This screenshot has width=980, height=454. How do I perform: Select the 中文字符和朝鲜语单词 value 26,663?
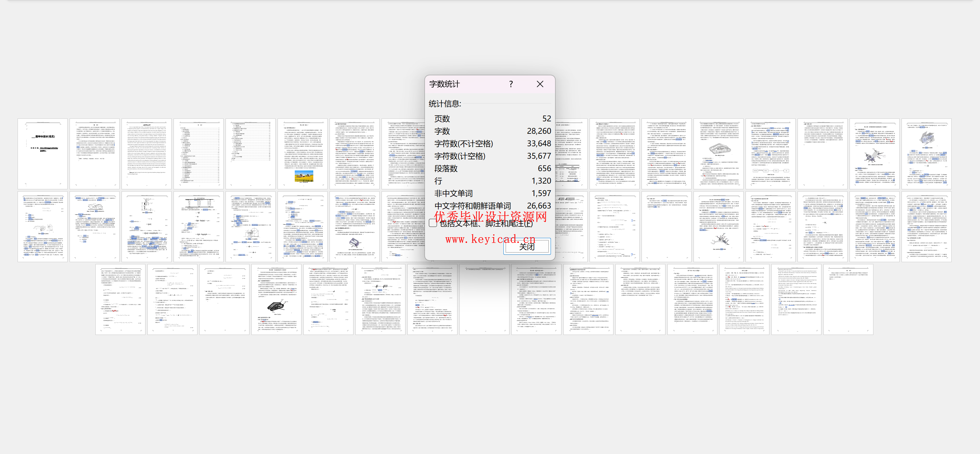click(x=539, y=206)
